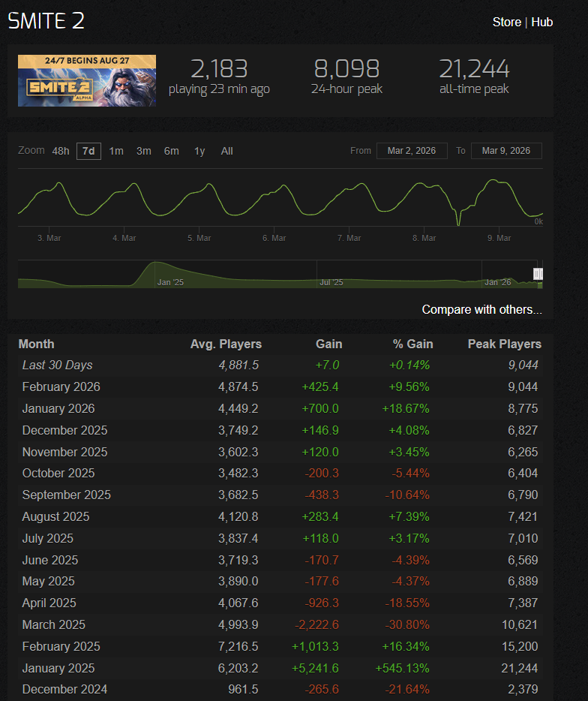The image size is (588, 701).
Task: Select the 7d zoom range
Action: click(x=88, y=151)
